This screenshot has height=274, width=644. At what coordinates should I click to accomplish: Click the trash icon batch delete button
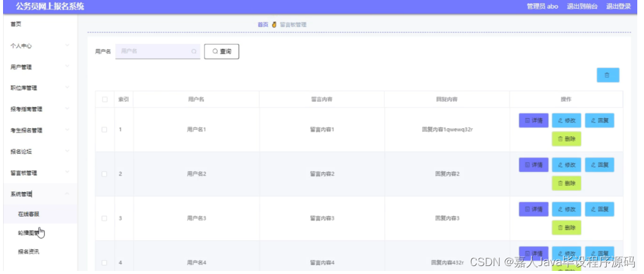point(607,75)
